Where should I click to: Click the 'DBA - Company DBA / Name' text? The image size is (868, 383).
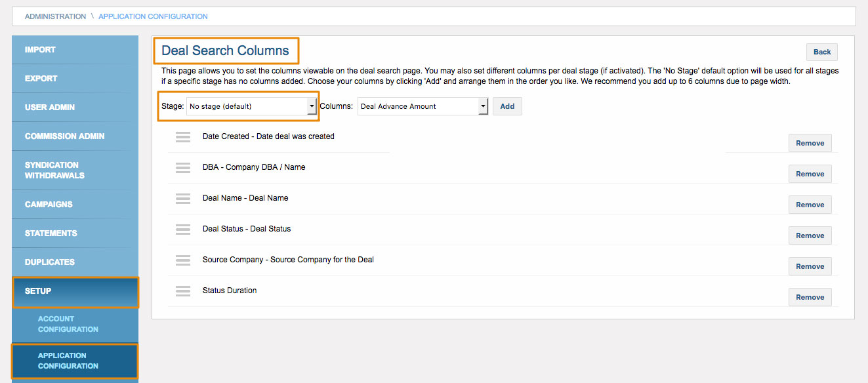coord(254,167)
